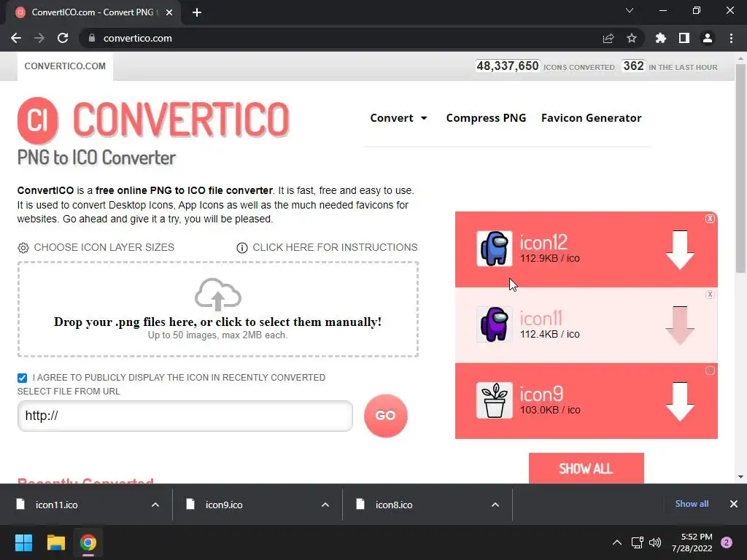Open File Explorer from taskbar
Screen dimensions: 747x560
(x=55, y=542)
